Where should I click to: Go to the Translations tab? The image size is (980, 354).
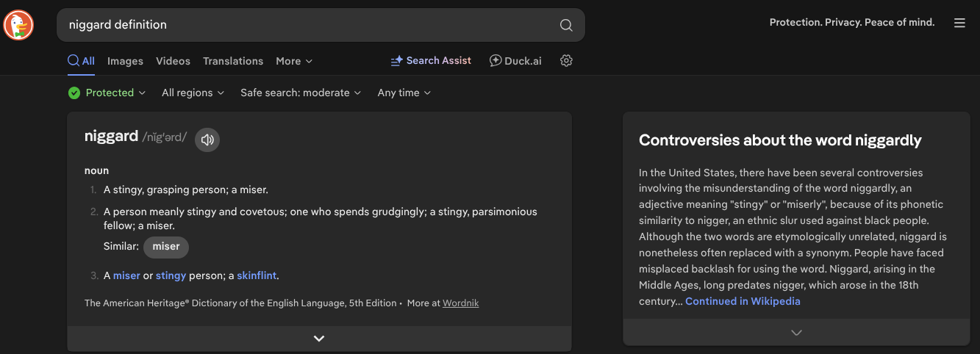[x=233, y=61]
